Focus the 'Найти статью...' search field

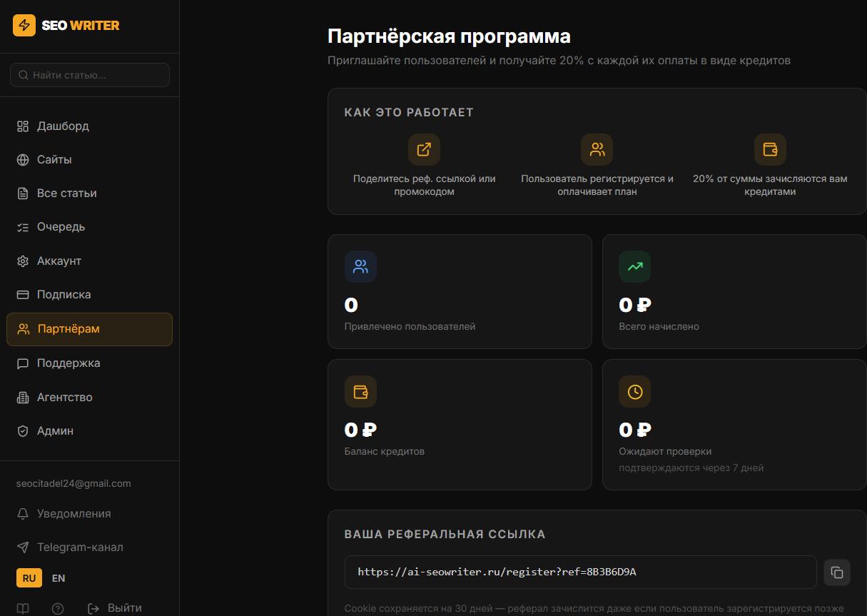90,75
